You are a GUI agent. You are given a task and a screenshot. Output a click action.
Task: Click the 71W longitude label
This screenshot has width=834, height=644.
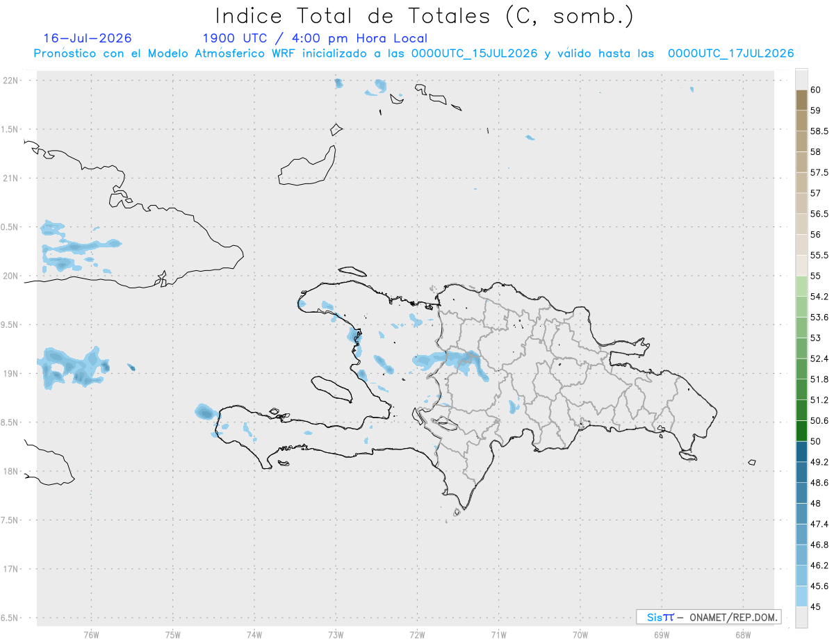pos(498,634)
